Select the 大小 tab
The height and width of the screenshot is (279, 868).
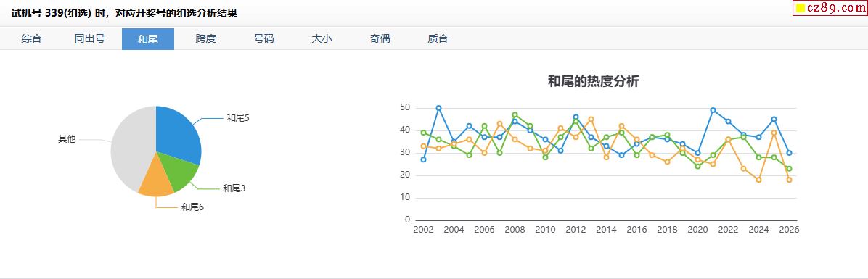[x=322, y=38]
